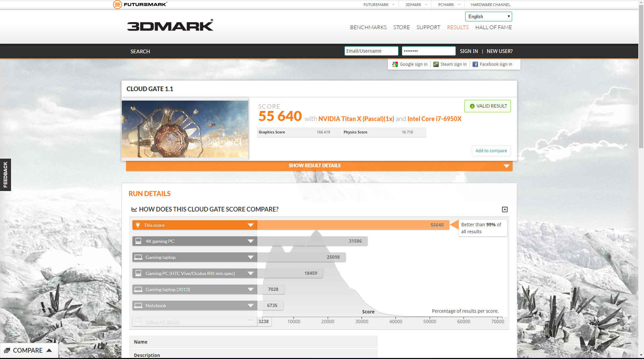Click the compare stack icon at bottom left
Screen dimensions: 644x359
point(7,350)
